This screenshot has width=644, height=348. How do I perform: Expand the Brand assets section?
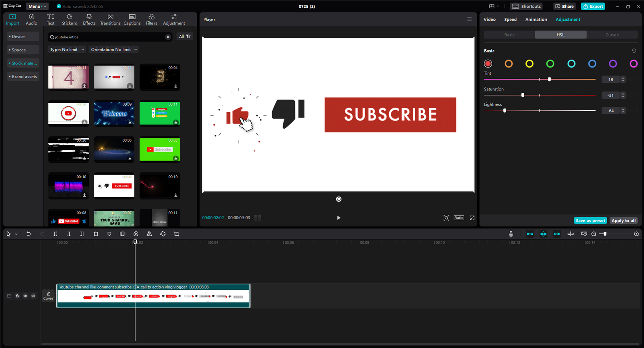tap(23, 76)
